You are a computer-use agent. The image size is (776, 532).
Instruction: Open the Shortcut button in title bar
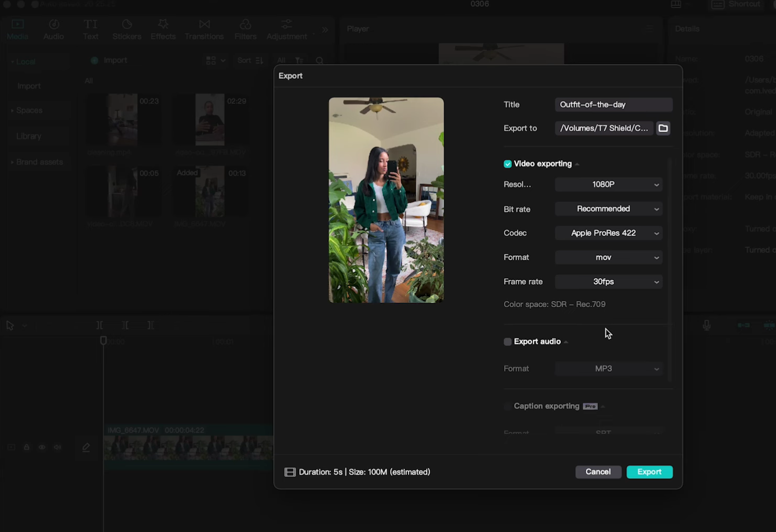pyautogui.click(x=736, y=4)
